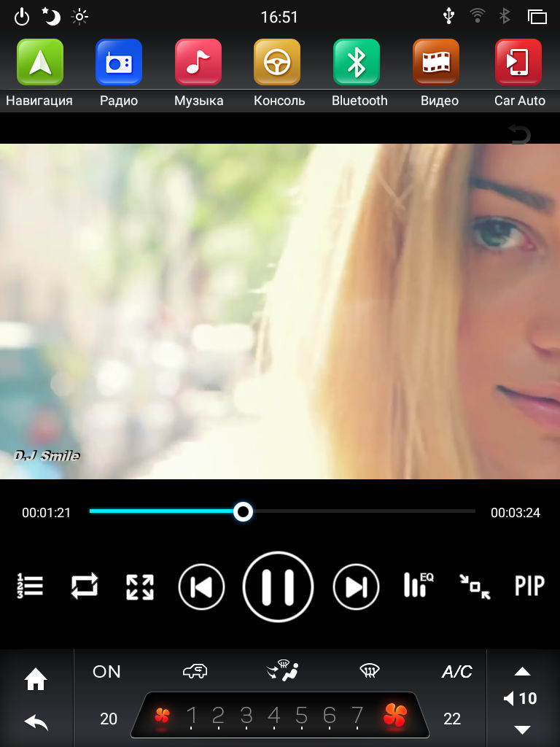This screenshot has height=747, width=560.
Task: Open the Консоль steering wheel app
Action: point(277,62)
